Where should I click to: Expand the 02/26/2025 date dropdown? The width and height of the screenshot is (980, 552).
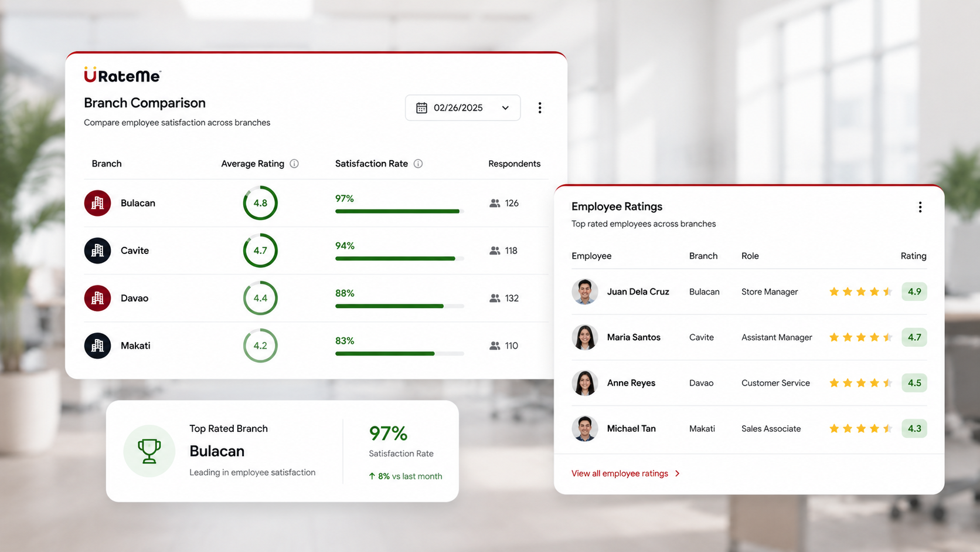point(462,108)
